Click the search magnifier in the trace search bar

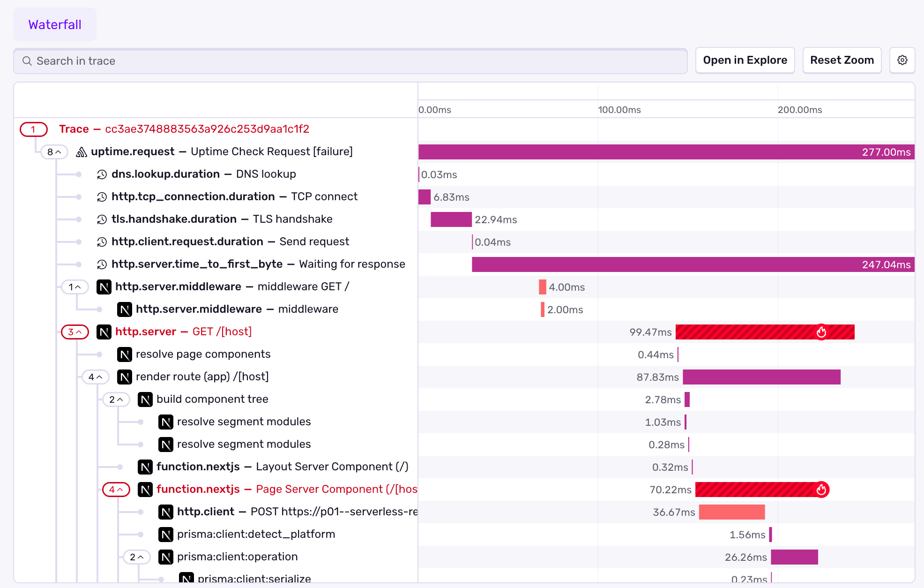pyautogui.click(x=28, y=60)
